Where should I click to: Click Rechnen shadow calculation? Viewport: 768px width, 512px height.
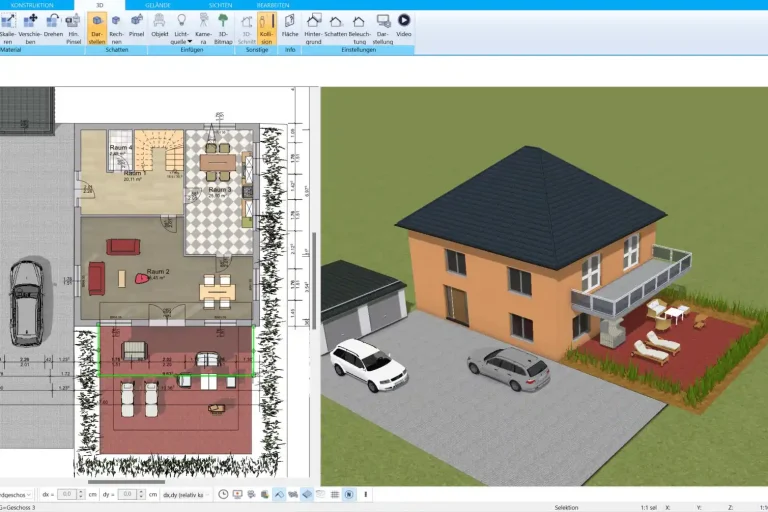pyautogui.click(x=116, y=29)
